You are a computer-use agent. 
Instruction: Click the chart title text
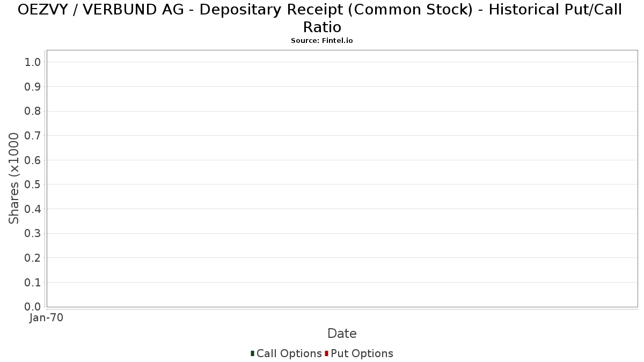[x=320, y=18]
